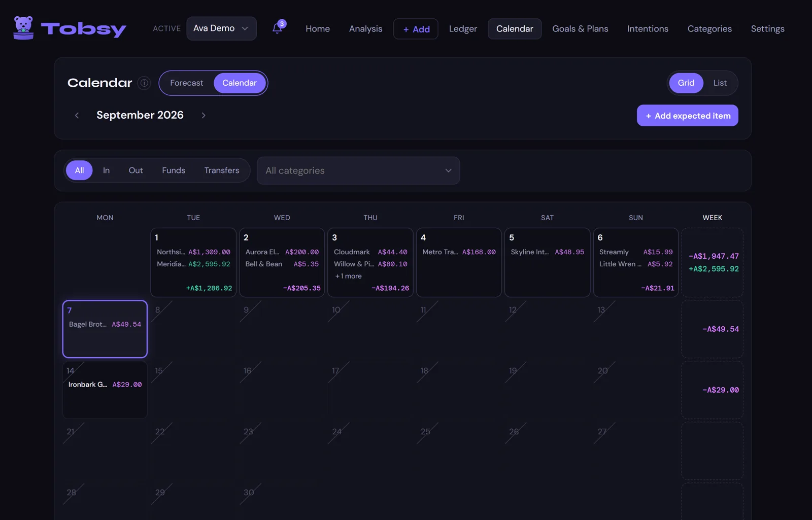The width and height of the screenshot is (812, 520).
Task: Click the Calendar info icon
Action: click(144, 83)
